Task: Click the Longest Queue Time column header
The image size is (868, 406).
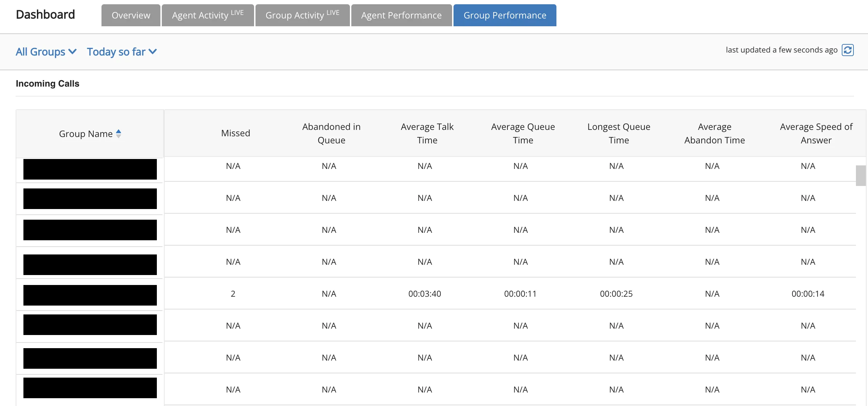Action: (619, 133)
